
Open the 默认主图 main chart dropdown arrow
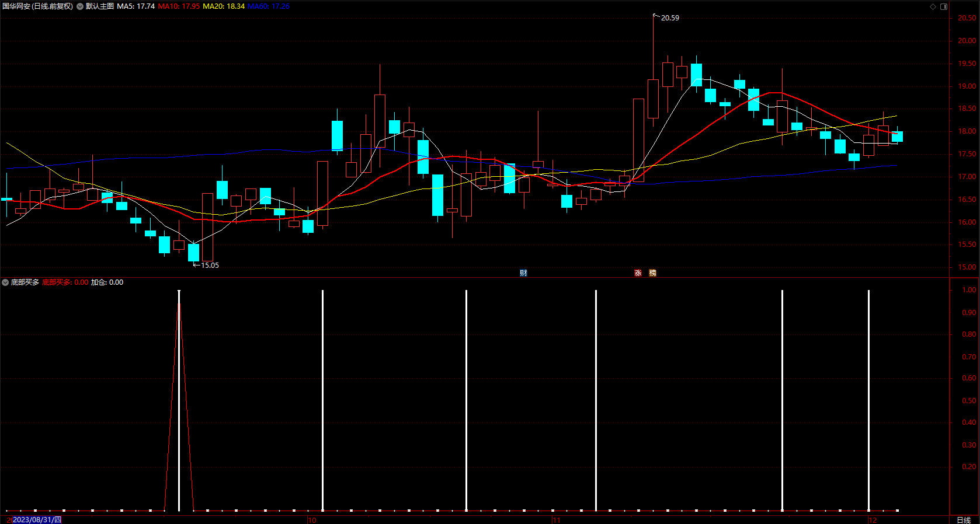(x=80, y=6)
